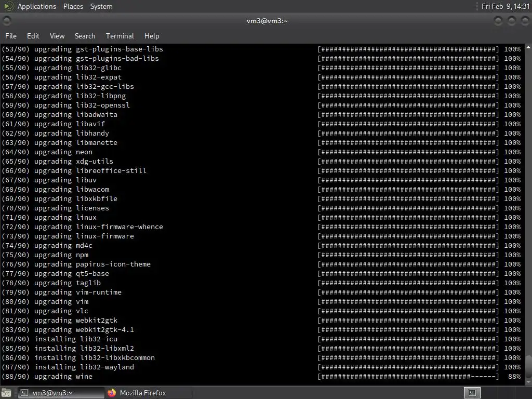Open the Terminal menu
The image size is (532, 399).
click(120, 36)
